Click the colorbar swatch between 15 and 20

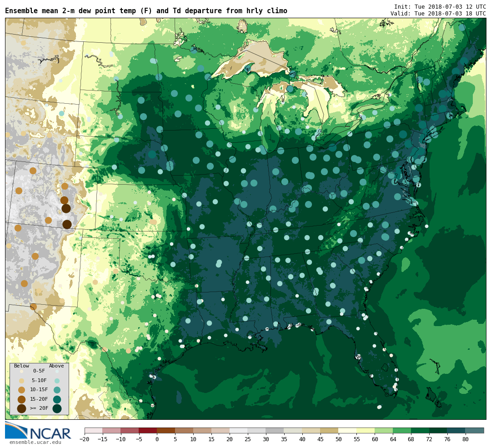point(220,430)
